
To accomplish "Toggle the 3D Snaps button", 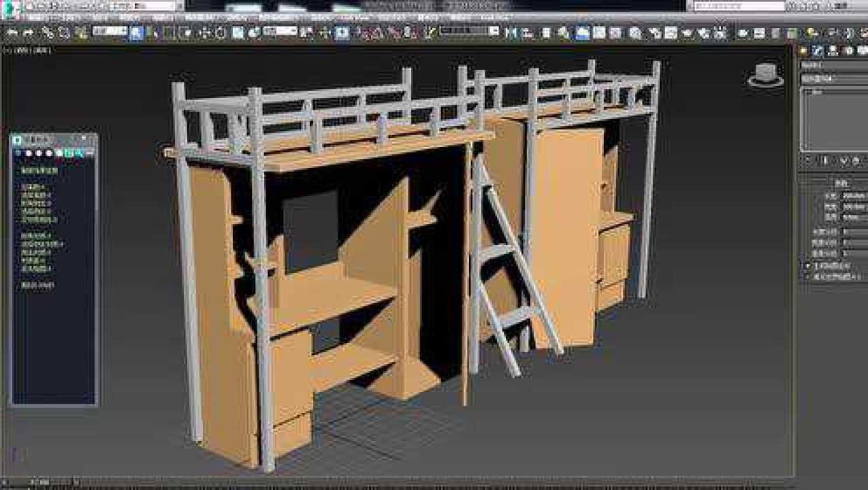I will pos(359,32).
